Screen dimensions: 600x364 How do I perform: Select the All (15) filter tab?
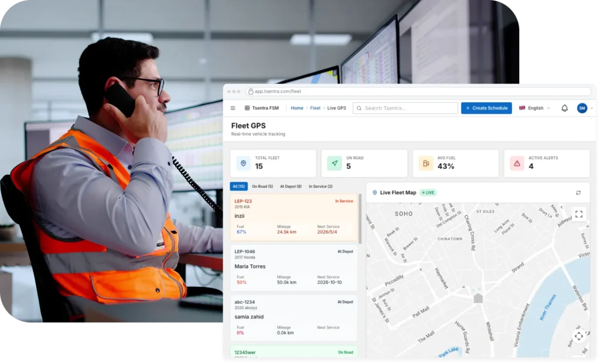[239, 186]
